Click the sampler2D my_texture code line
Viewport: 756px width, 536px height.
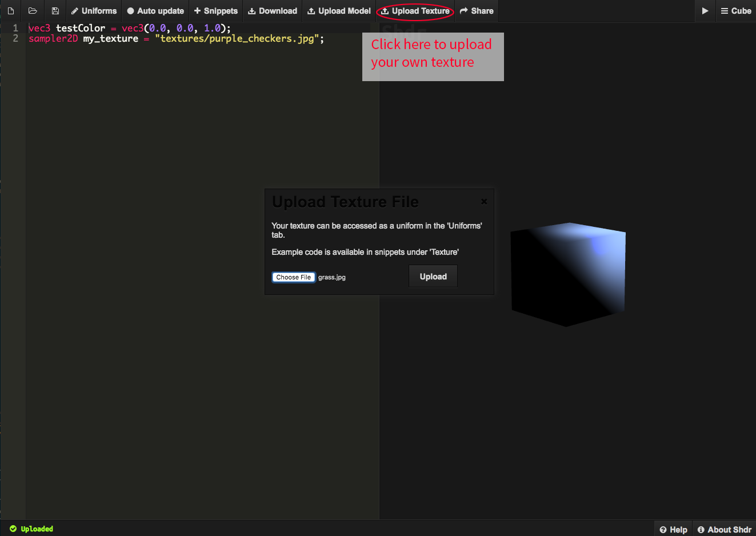point(176,39)
